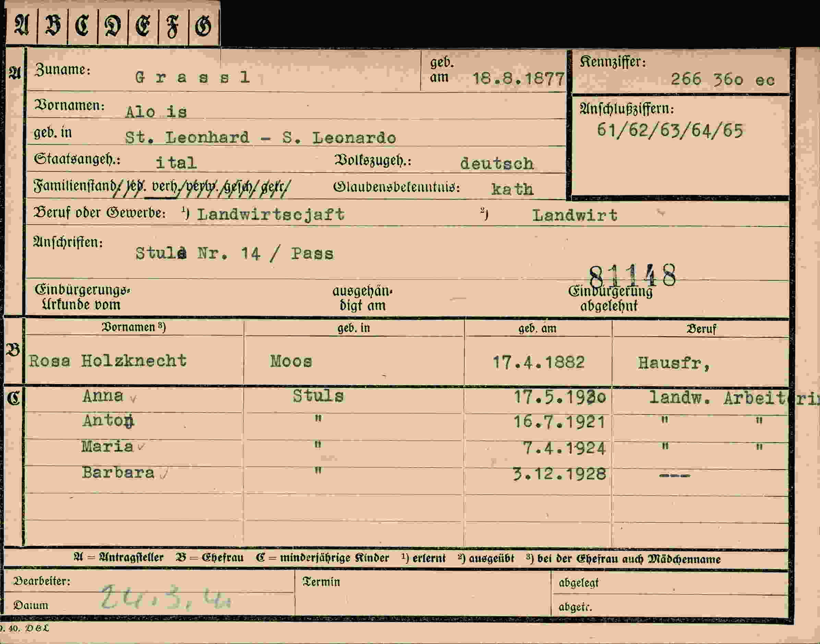
Task: Select Anna's occupation 'landw. Arbeiterin'
Action: [734, 398]
